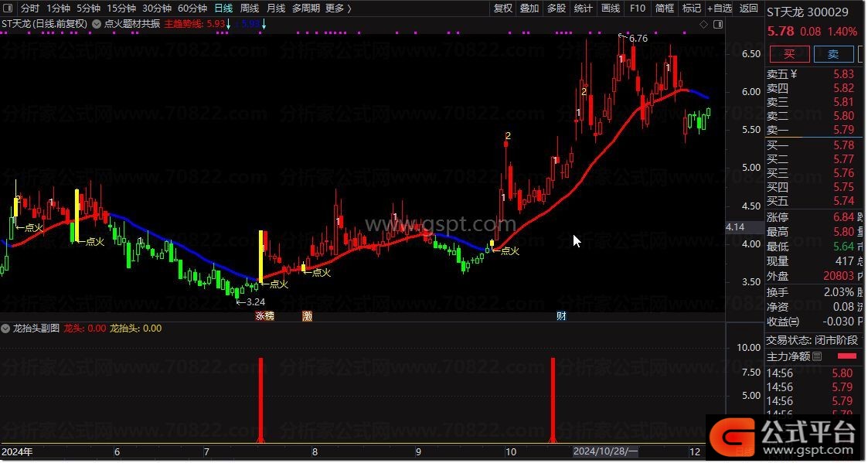Screen dimensions: 868x463
Task: Click the ST天龙(日线.前复权) chart title
Action: (44, 25)
